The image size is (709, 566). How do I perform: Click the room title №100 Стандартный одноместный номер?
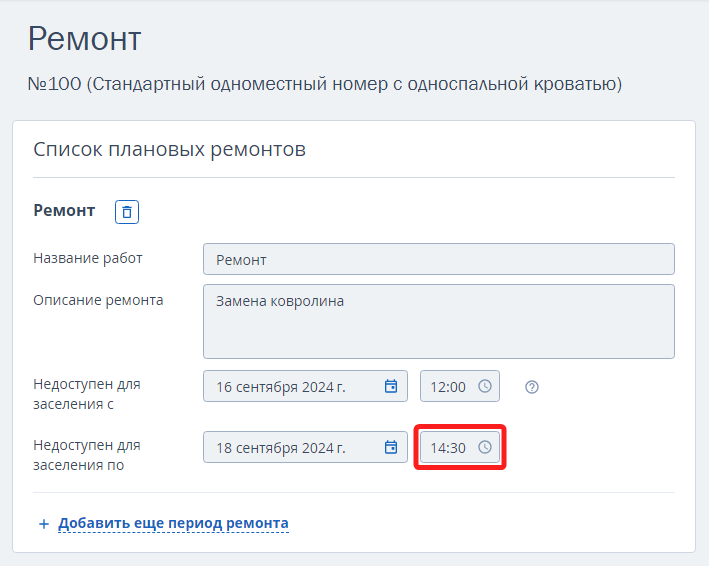click(x=325, y=84)
